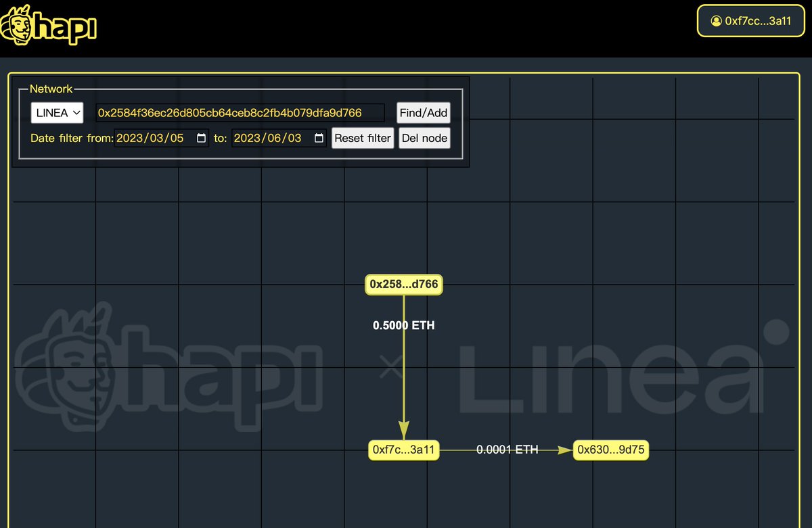
Task: Click the Reset filter button
Action: click(363, 138)
